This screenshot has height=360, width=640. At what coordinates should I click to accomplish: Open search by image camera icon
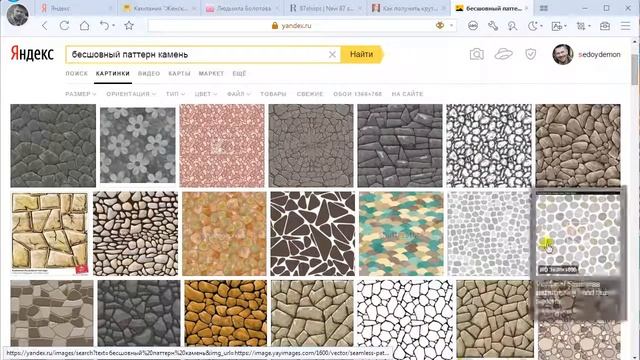[476, 54]
